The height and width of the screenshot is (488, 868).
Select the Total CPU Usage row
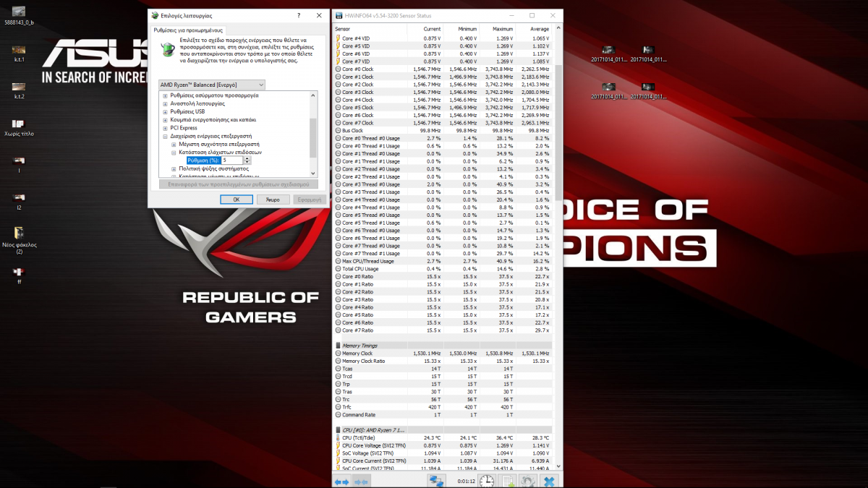tap(443, 269)
